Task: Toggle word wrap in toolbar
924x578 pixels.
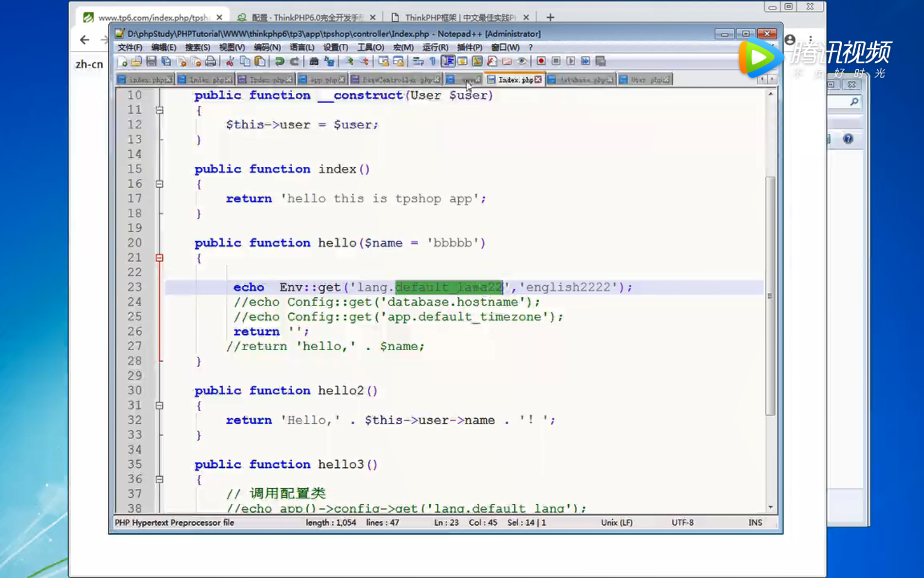Action: click(x=418, y=61)
